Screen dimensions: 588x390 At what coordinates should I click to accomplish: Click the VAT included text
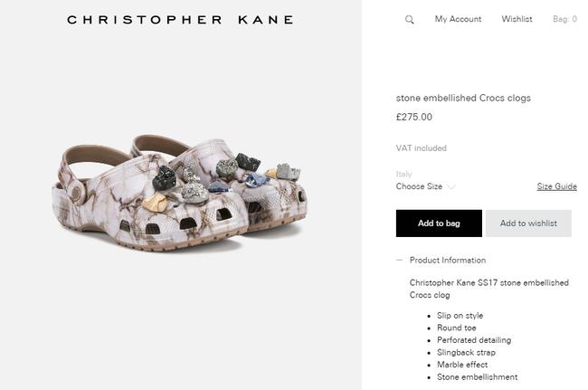pos(422,148)
